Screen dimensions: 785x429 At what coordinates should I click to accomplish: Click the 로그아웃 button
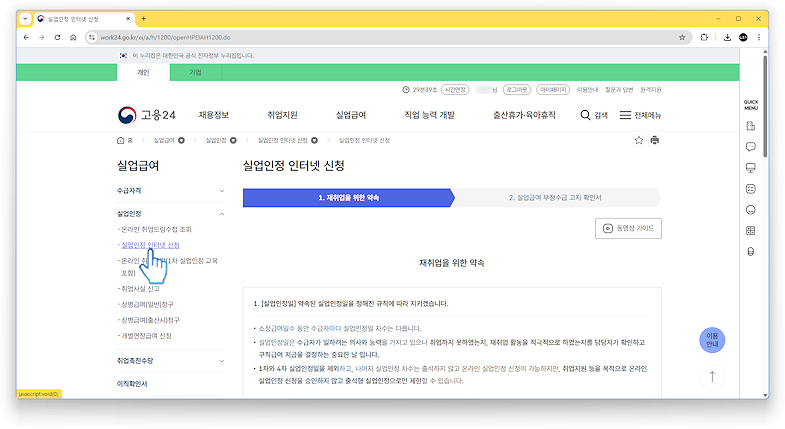(x=517, y=90)
